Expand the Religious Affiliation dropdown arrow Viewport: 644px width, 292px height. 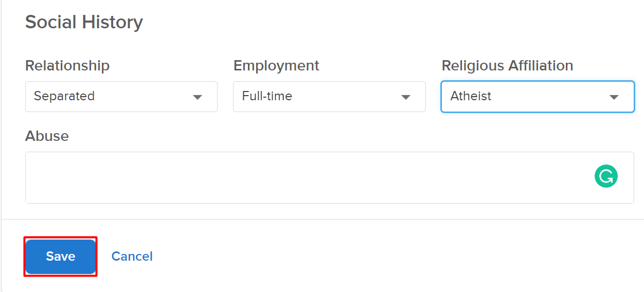click(x=614, y=97)
